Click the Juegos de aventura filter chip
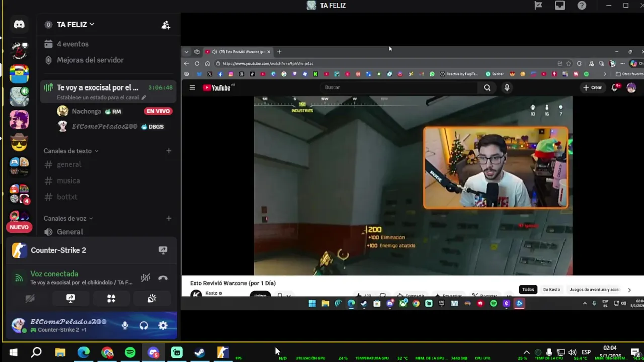The height and width of the screenshot is (362, 644). [594, 290]
